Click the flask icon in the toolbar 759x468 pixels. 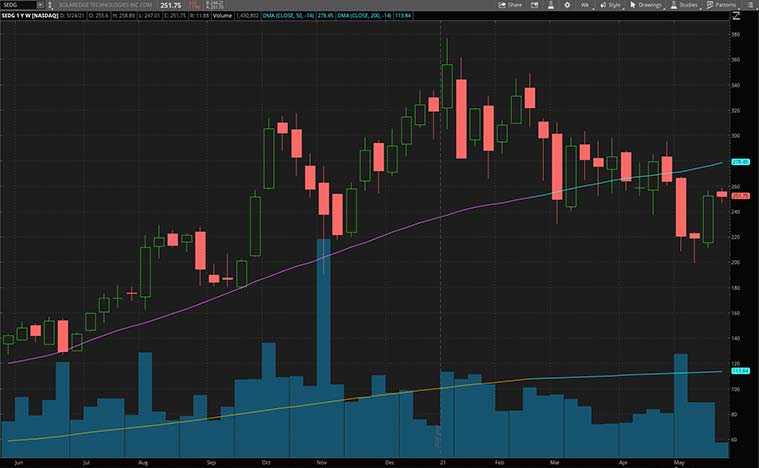tap(553, 5)
